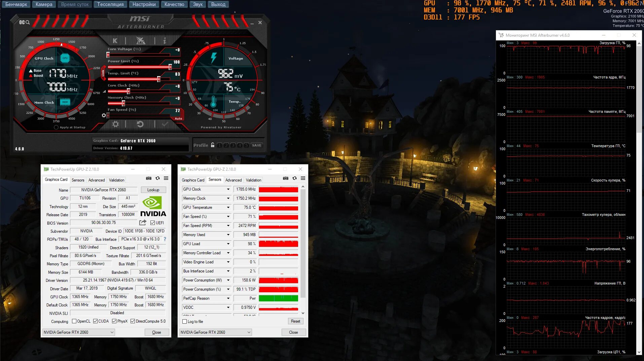The image size is (644, 361).
Task: Select Afterburner profile slot 3
Action: 233,145
